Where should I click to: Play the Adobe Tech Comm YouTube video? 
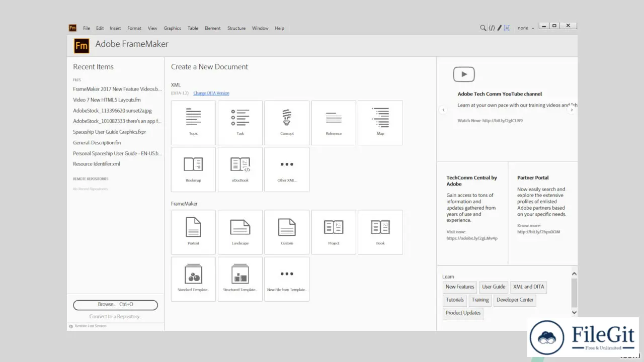tap(464, 74)
